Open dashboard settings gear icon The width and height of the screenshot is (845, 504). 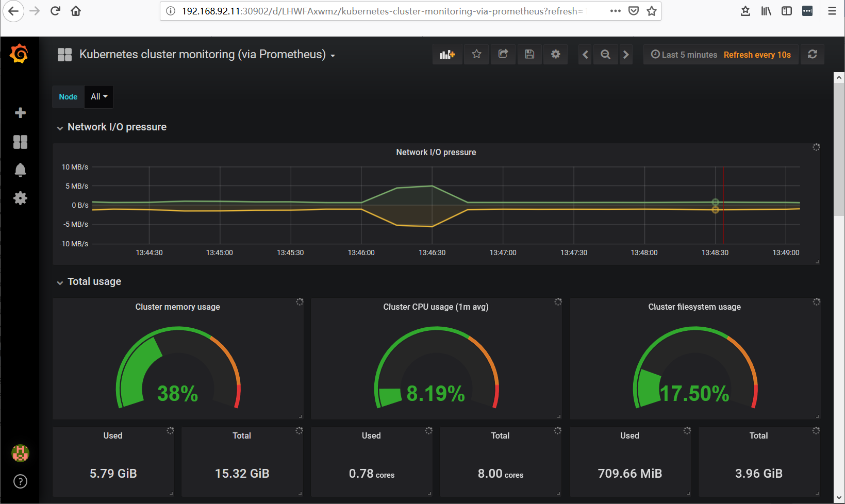(x=555, y=54)
